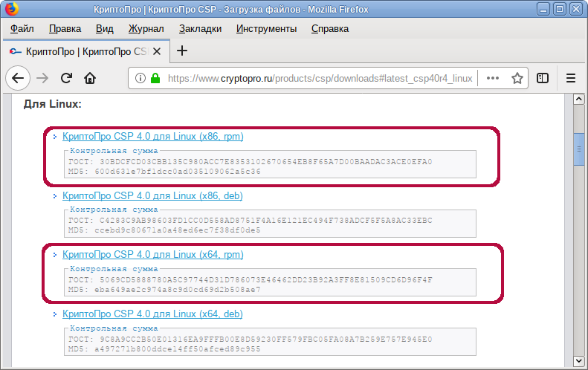View the green padlock connection details
This screenshot has height=370, width=588.
(x=155, y=78)
